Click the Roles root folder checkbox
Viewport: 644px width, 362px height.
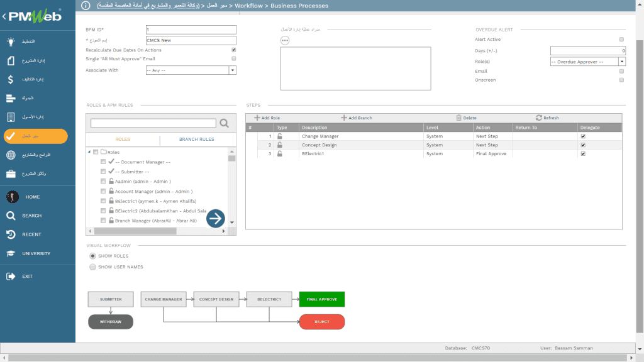[x=96, y=152]
